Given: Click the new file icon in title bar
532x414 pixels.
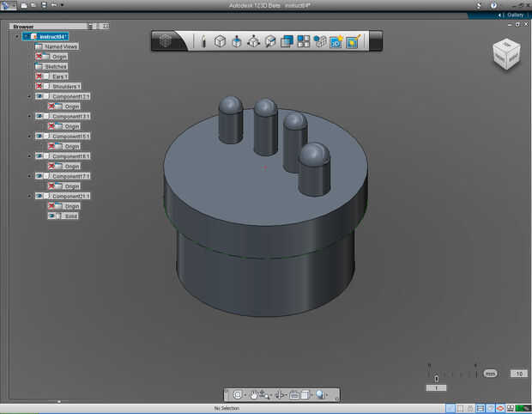Looking at the screenshot, I should click(24, 5).
